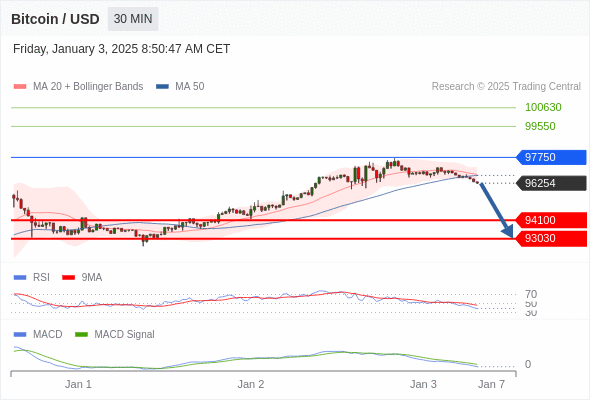Click the 'MA 20 + Bollinger Bands' legend label
The image size is (590, 400).
click(88, 87)
